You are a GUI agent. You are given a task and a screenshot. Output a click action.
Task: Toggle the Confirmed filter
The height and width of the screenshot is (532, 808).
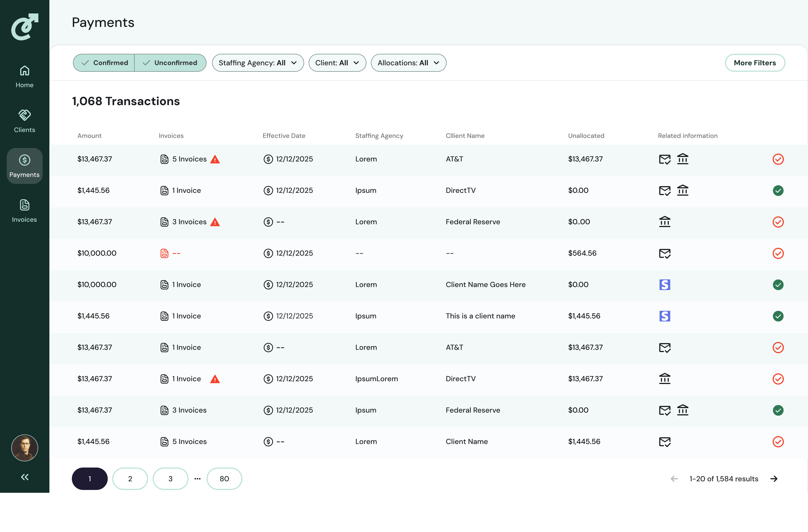pyautogui.click(x=104, y=63)
